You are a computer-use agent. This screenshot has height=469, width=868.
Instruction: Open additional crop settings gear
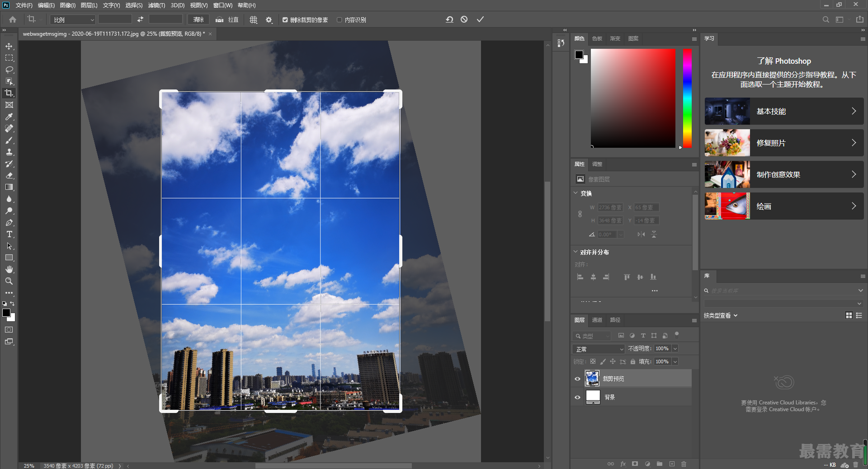tap(269, 20)
